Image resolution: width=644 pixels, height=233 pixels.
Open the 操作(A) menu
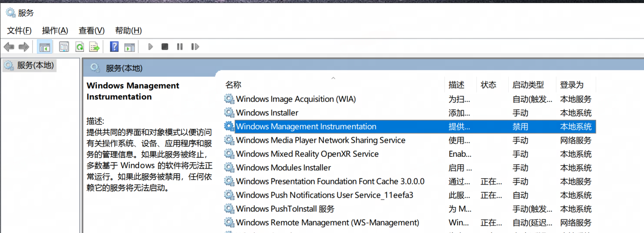[x=55, y=30]
